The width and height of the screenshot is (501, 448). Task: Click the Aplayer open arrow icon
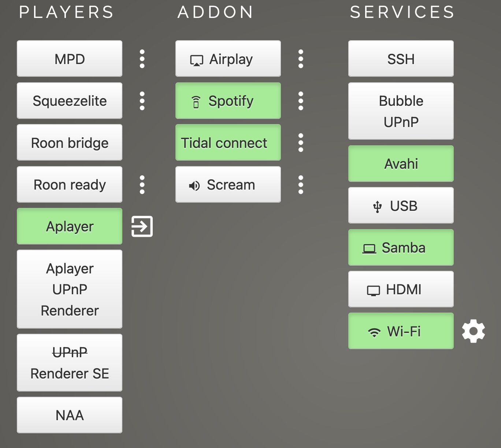tap(142, 227)
